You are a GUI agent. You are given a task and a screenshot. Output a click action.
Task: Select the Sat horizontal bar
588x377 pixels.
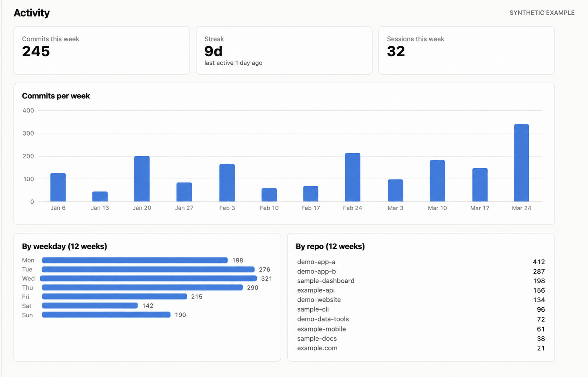[90, 306]
